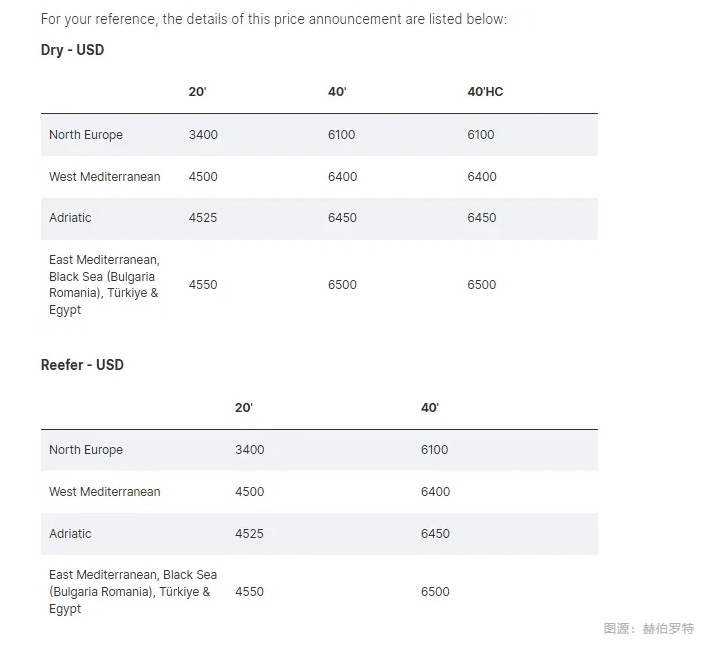Select the 20' column header in Dry table
713x648 pixels.
click(197, 92)
